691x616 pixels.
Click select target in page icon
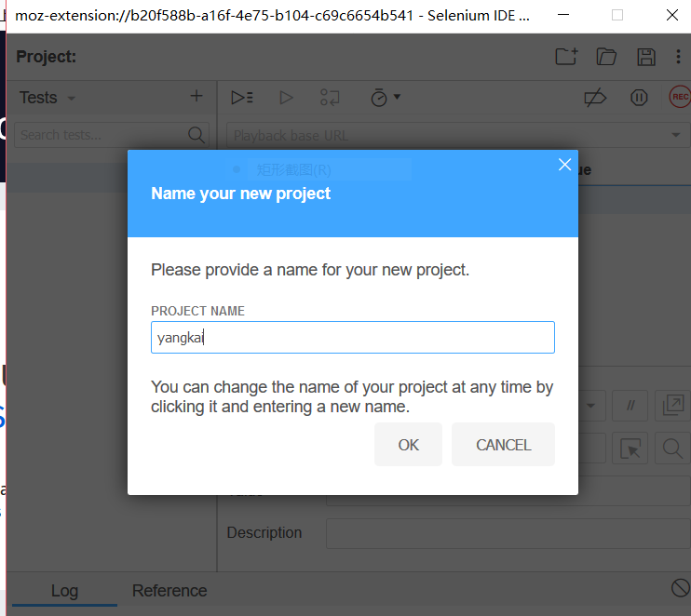630,449
